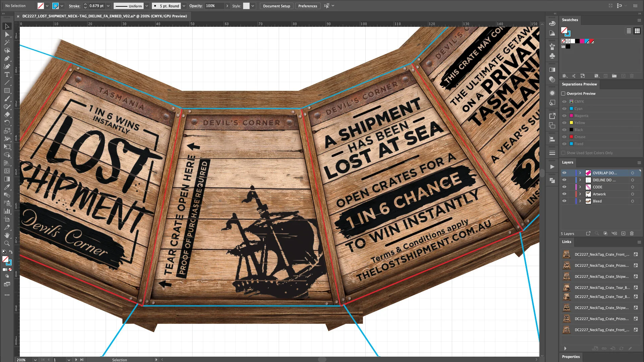644x362 pixels.
Task: Open the Color panel from the dock
Action: [552, 23]
